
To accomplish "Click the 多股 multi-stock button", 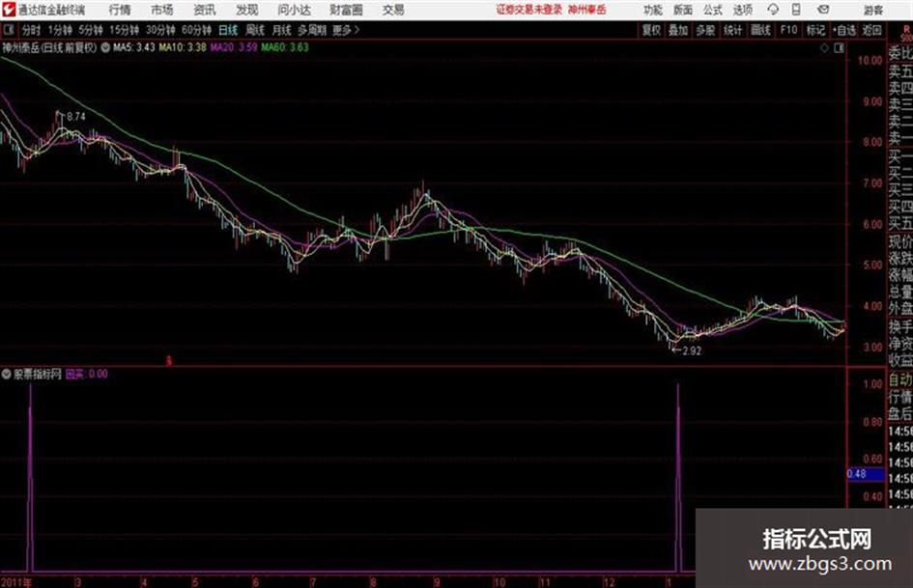I will (x=705, y=30).
